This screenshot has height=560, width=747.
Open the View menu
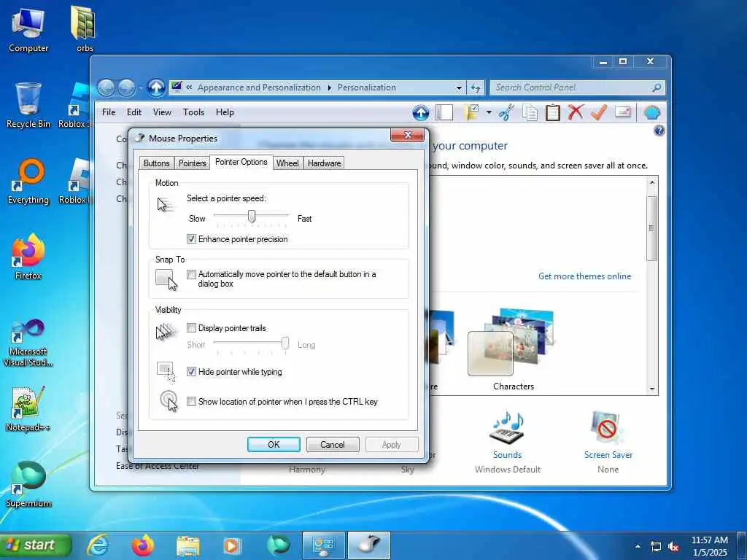[162, 112]
